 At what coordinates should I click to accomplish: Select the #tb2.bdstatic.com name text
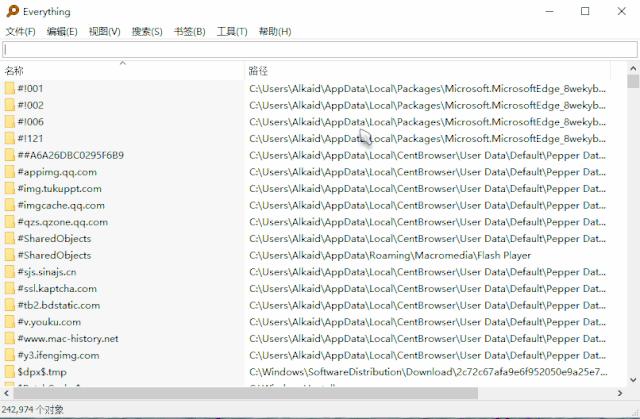pyautogui.click(x=59, y=305)
